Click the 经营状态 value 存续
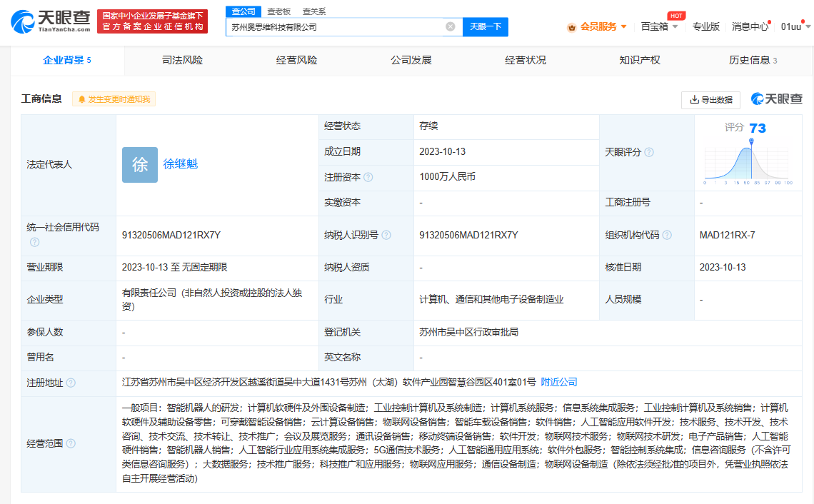Screen dimensions: 814x504 tap(429, 126)
